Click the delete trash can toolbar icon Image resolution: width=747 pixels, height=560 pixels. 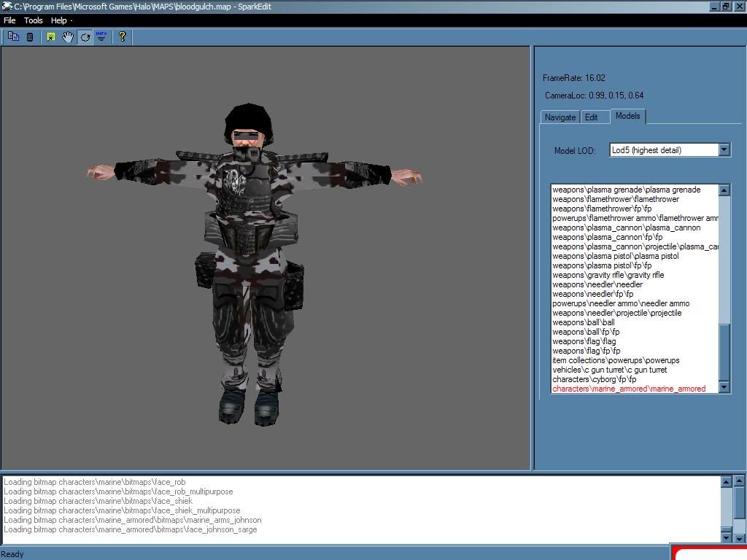(x=30, y=36)
